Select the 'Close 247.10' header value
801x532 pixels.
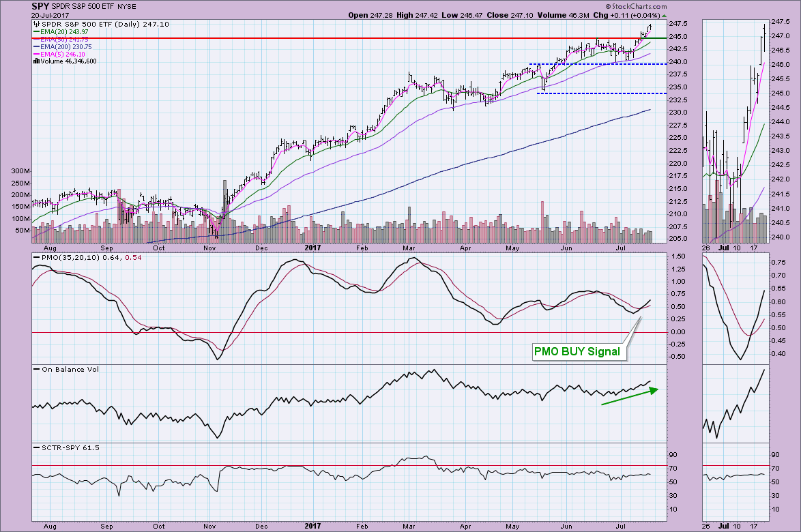[510, 15]
